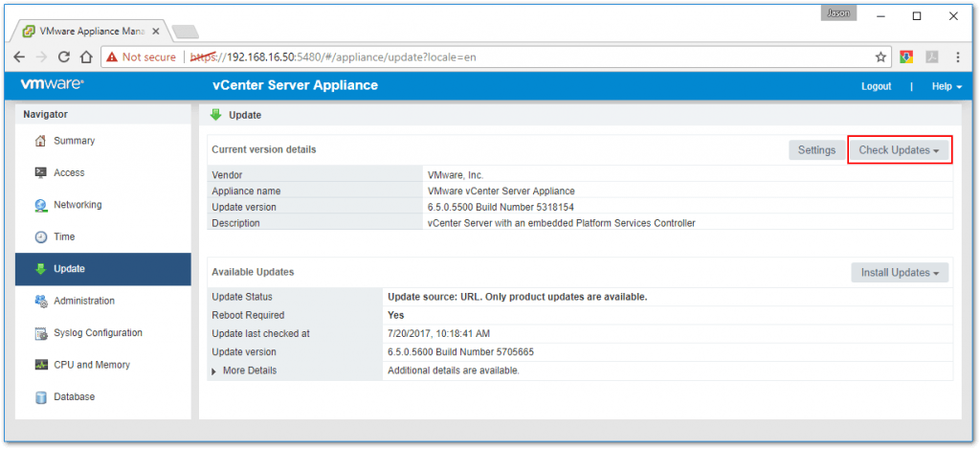This screenshot has height=449, width=980.
Task: Click the Current version details heading
Action: (x=264, y=149)
